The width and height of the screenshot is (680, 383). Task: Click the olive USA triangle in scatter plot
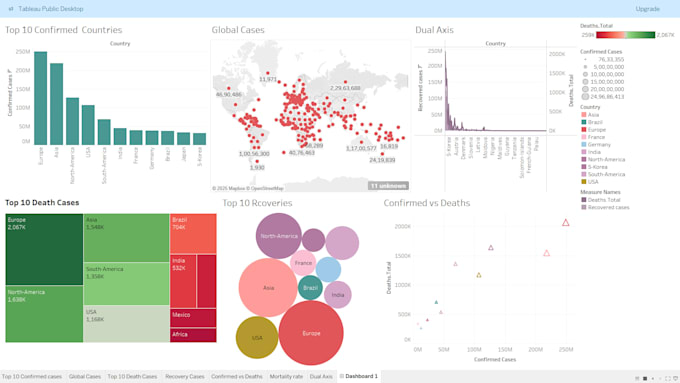tap(479, 275)
